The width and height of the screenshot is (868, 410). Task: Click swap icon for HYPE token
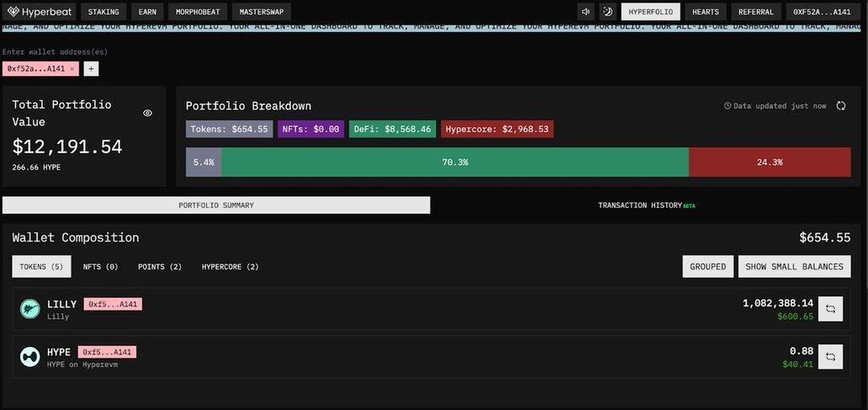click(x=830, y=356)
